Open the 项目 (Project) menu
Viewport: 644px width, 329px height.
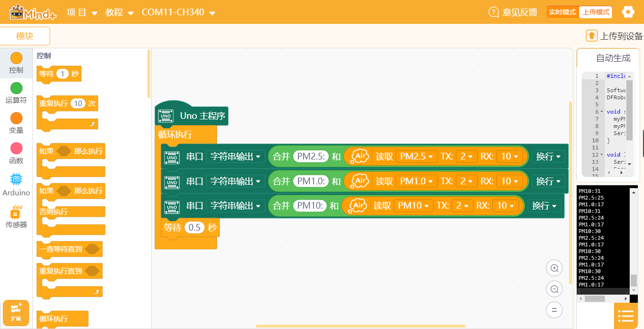pyautogui.click(x=82, y=12)
